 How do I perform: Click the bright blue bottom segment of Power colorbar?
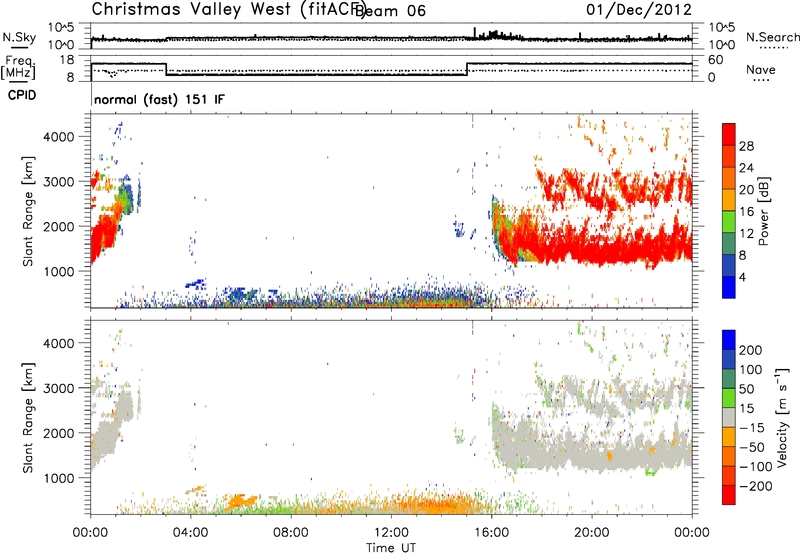point(729,287)
